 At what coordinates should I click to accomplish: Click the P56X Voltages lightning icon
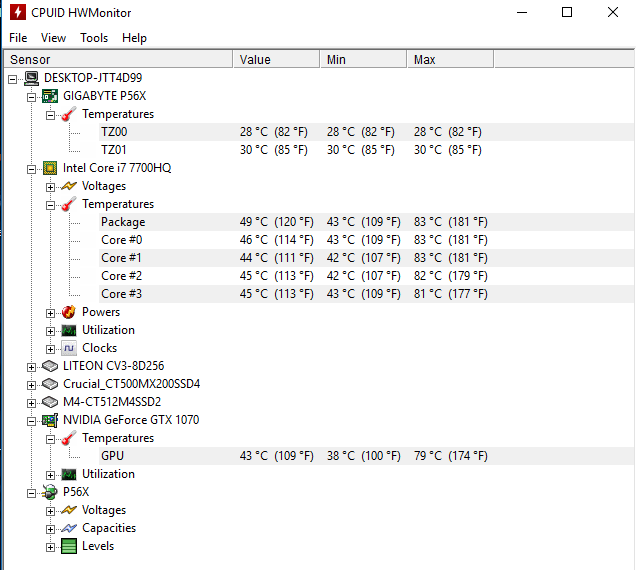pos(69,510)
